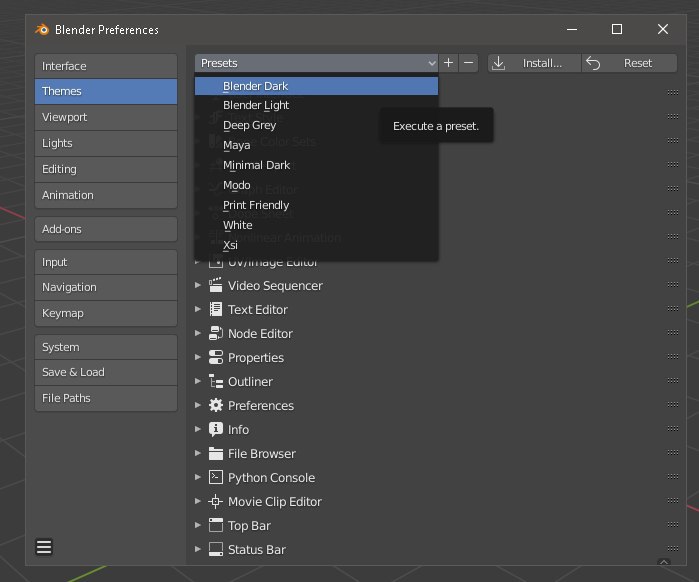Open the Editing preferences tab
The width and height of the screenshot is (699, 582).
pyautogui.click(x=106, y=169)
